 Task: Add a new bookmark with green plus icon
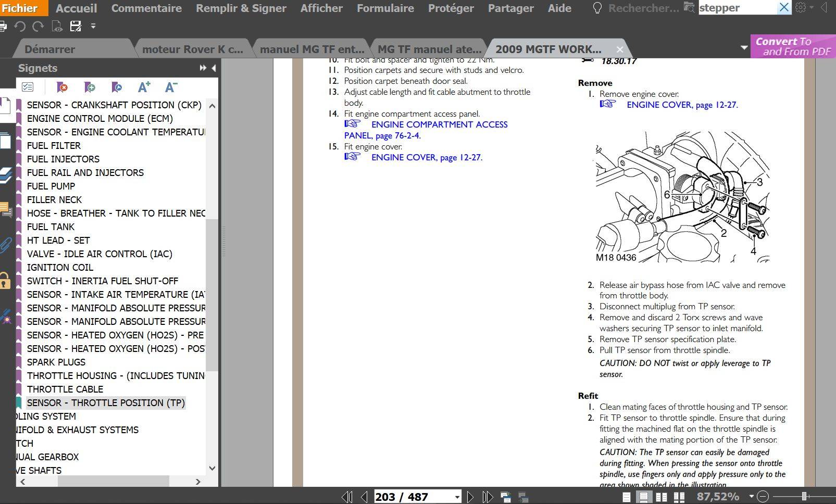tap(89, 87)
